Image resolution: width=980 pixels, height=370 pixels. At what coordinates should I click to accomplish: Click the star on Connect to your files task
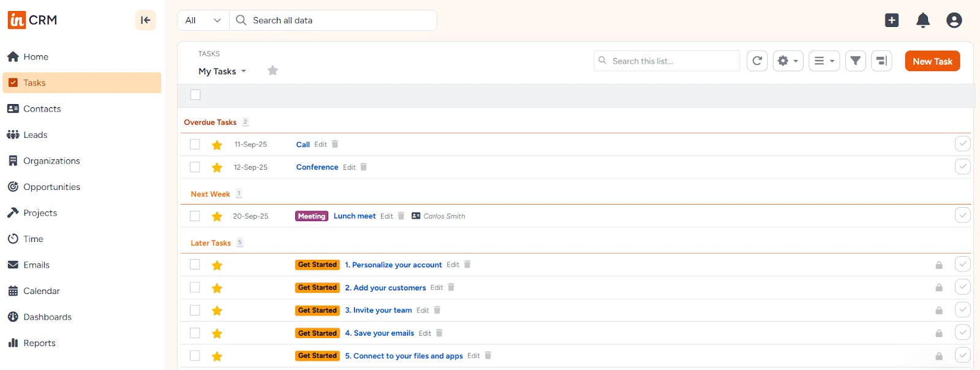[x=217, y=357]
